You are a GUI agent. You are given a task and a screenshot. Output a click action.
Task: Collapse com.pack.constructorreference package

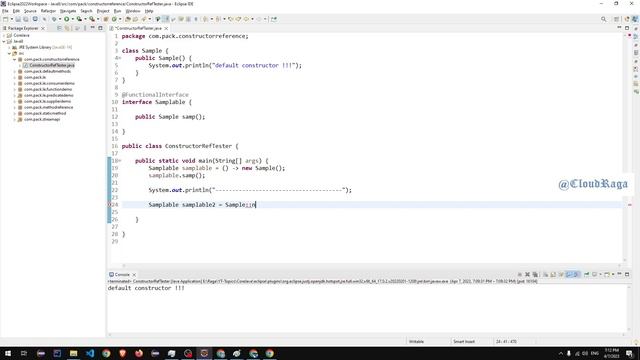[15, 59]
